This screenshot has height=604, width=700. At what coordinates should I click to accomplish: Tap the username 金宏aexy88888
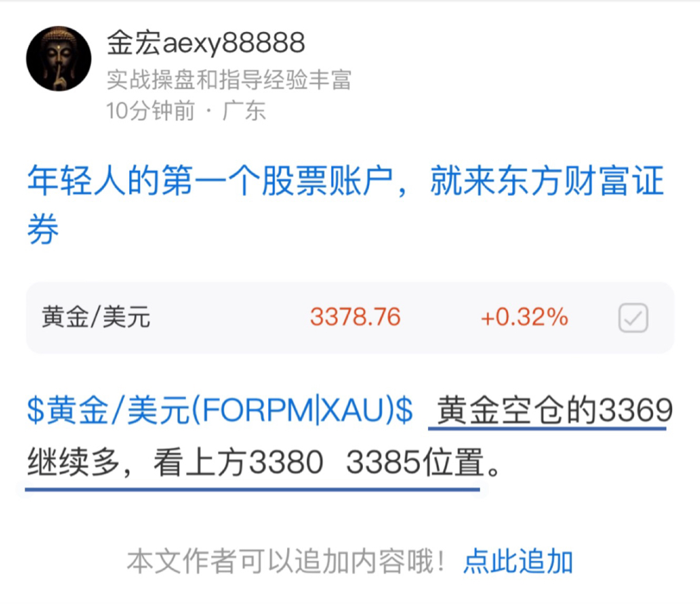click(x=206, y=43)
